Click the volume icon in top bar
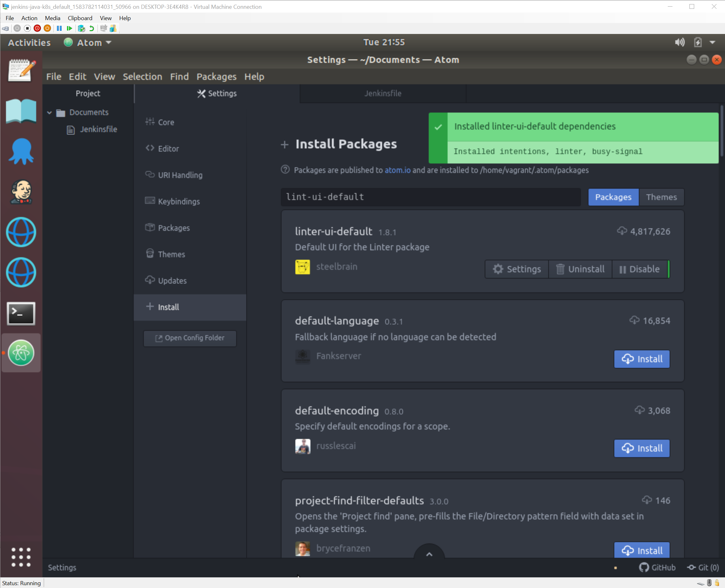Viewport: 725px width, 588px height. pyautogui.click(x=679, y=42)
